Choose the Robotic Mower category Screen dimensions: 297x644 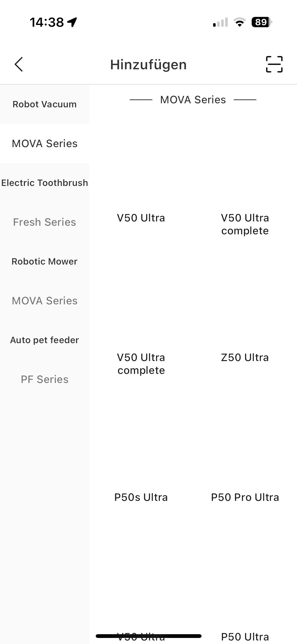click(45, 262)
